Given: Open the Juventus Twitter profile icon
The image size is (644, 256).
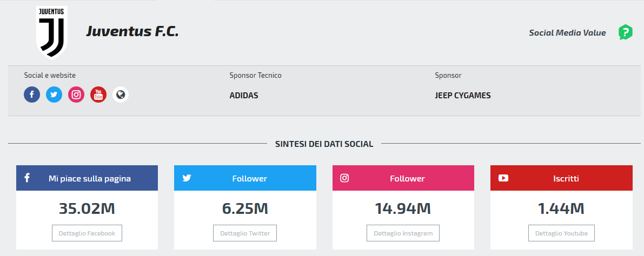Looking at the screenshot, I should [54, 95].
